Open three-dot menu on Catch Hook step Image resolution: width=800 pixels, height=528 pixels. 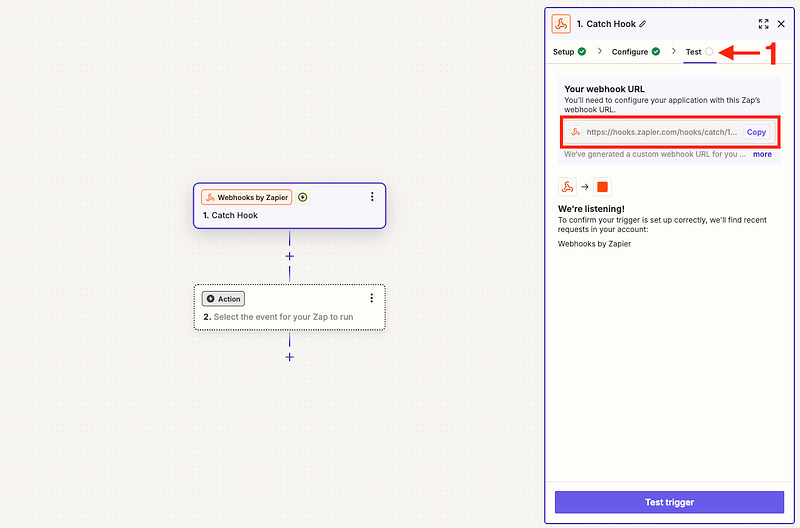pos(372,197)
